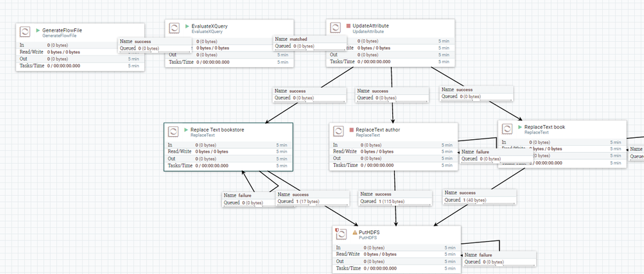Click the GenerateFlowFile processor icon
Viewport: 644px width, 274px height.
point(25,32)
